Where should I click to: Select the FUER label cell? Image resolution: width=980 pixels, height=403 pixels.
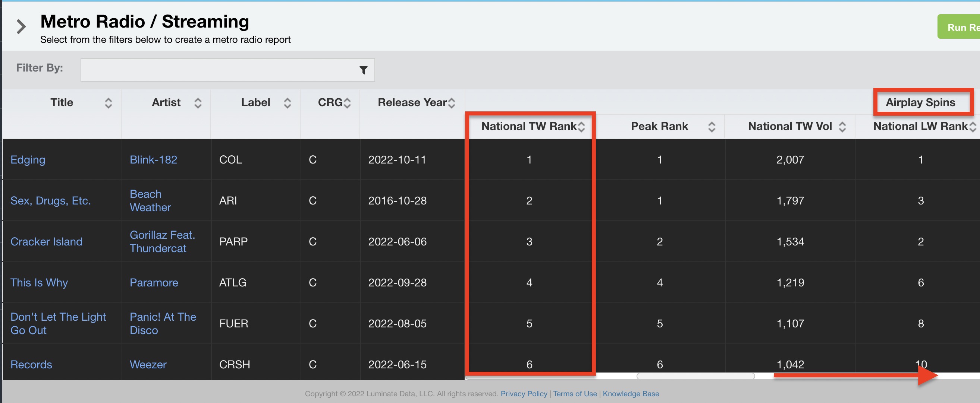point(256,324)
